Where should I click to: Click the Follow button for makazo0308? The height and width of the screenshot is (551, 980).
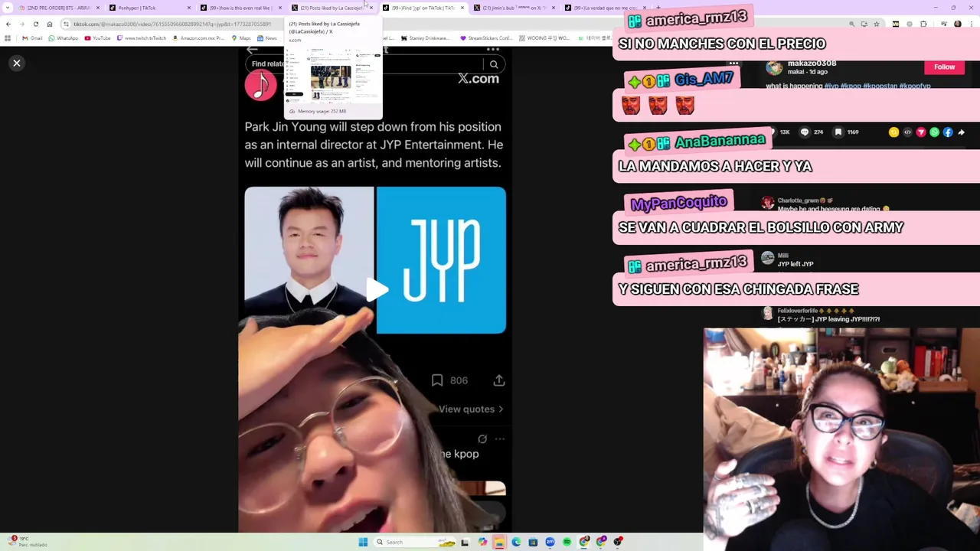point(944,67)
